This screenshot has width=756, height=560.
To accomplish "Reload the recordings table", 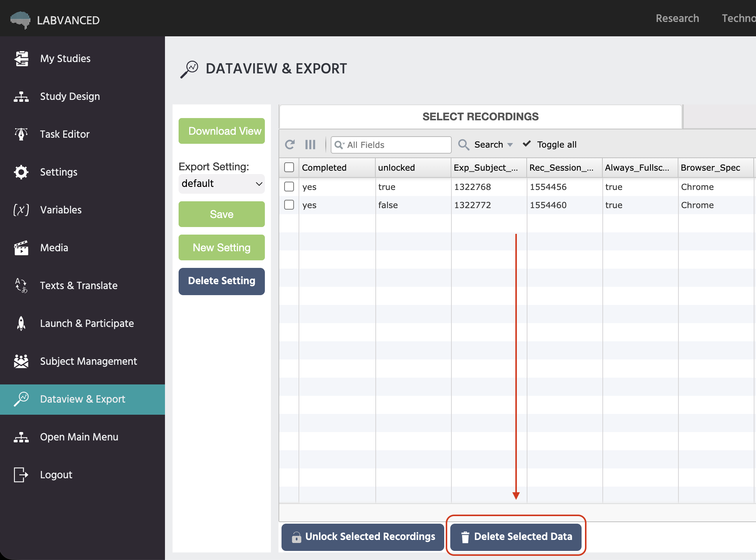I will 290,145.
